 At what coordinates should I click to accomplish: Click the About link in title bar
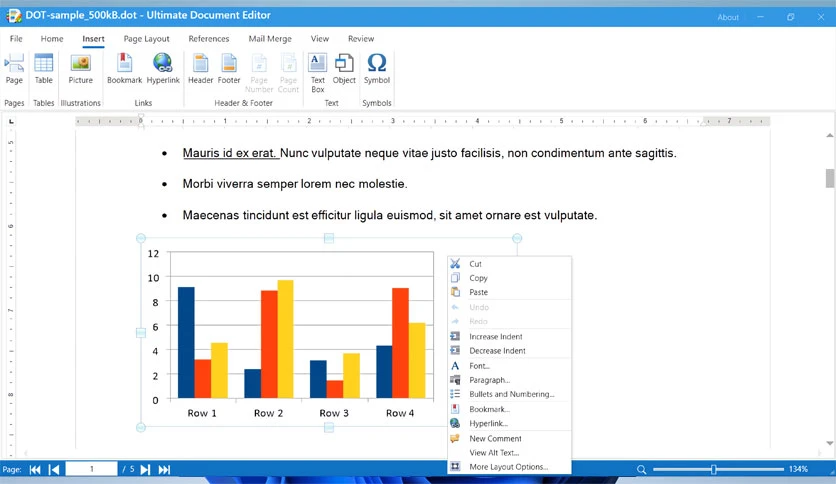728,17
